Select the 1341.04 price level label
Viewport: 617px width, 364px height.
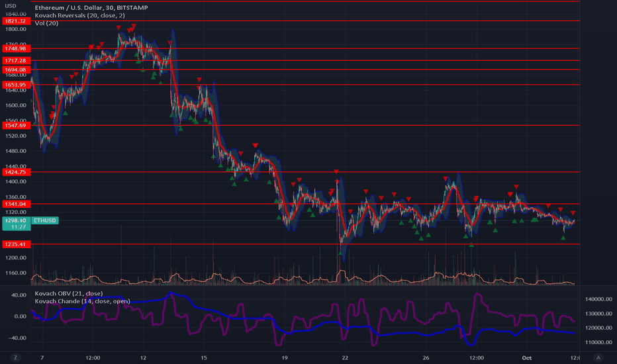coord(16,204)
